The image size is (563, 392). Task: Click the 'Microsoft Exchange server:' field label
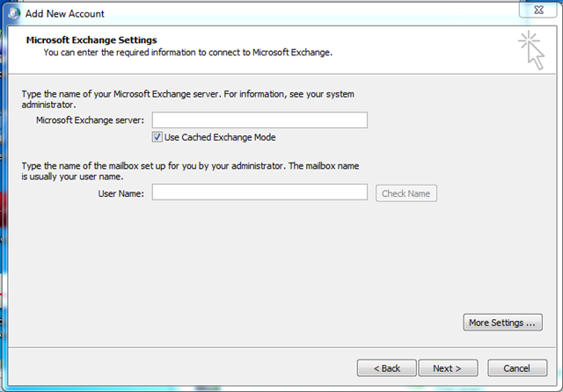90,120
